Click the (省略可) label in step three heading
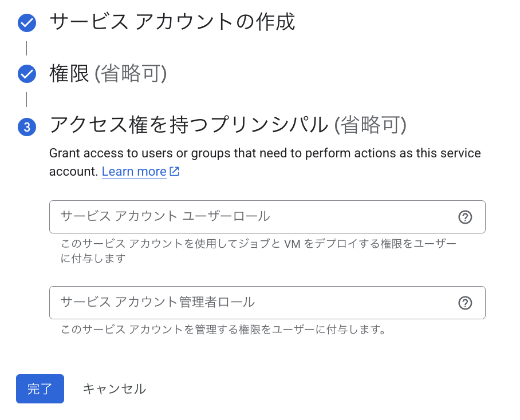 point(370,125)
